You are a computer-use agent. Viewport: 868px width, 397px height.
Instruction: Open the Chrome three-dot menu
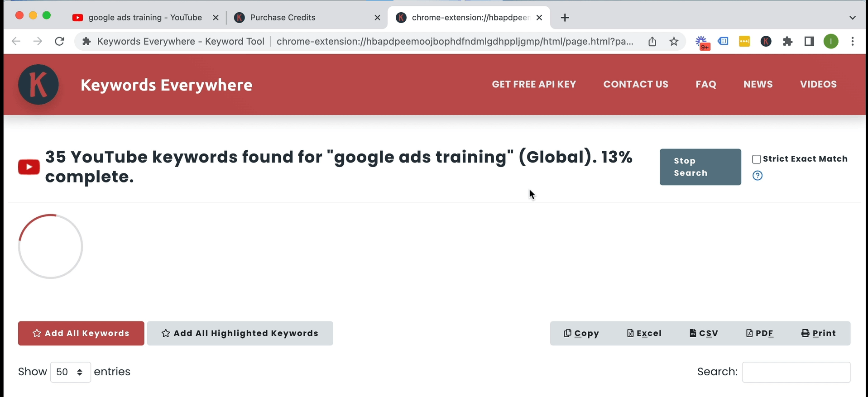[x=852, y=42]
